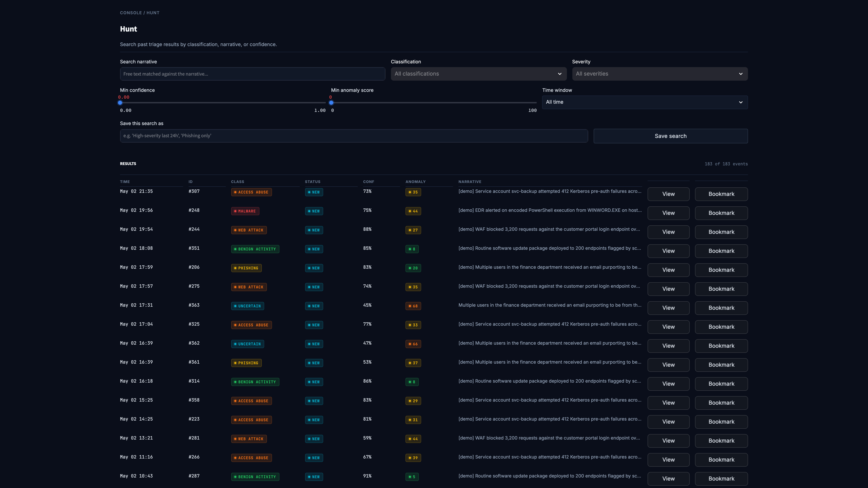
Task: View uncertain event #363
Action: pos(668,308)
